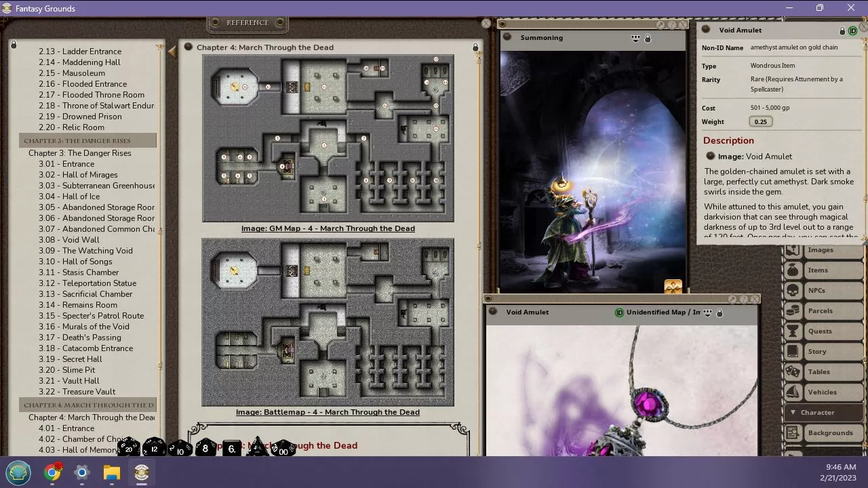
Task: Select 3.16 - Murals of the Void
Action: click(84, 326)
